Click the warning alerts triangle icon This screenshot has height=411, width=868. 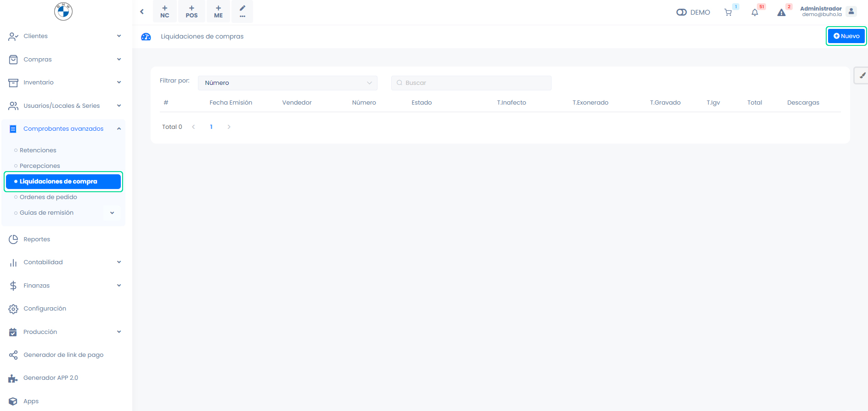point(781,12)
